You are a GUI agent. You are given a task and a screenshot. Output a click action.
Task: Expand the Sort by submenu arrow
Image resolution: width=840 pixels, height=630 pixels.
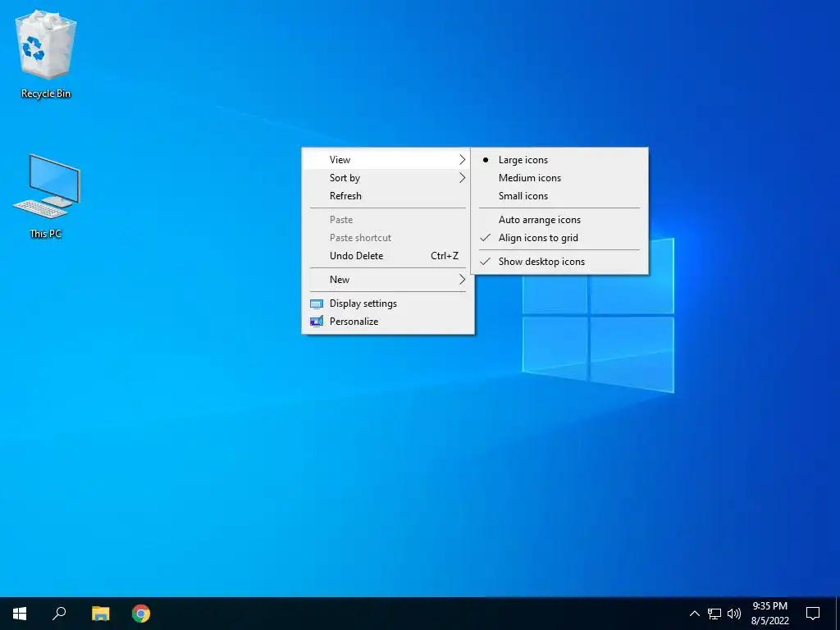[x=463, y=178]
